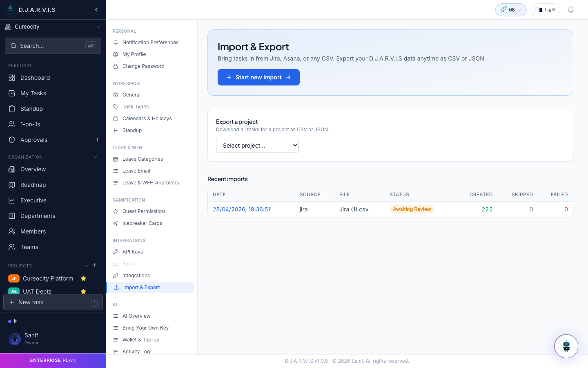This screenshot has height=368, width=588.
Task: Open Activity Log settings
Action: (150, 351)
